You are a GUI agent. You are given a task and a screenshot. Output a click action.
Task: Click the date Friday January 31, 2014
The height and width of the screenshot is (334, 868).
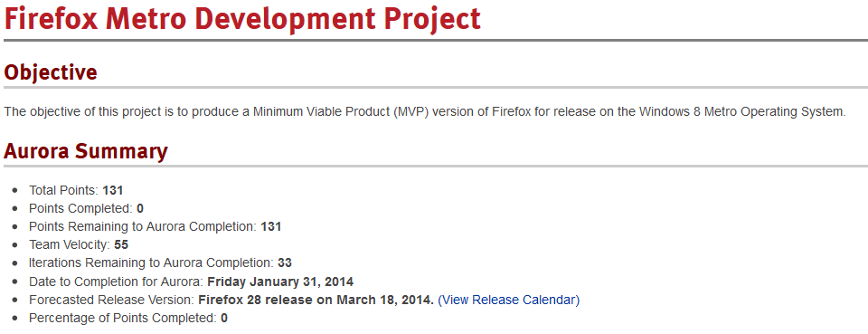(x=280, y=282)
